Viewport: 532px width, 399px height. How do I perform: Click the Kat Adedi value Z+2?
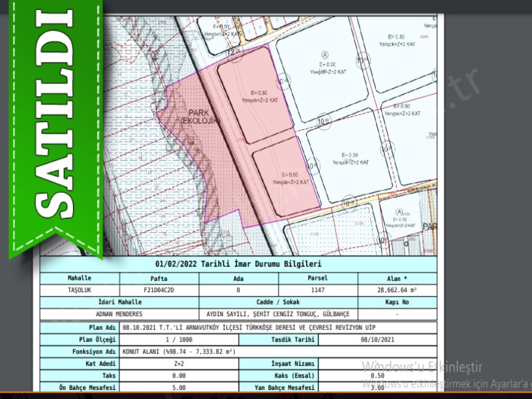tap(179, 364)
